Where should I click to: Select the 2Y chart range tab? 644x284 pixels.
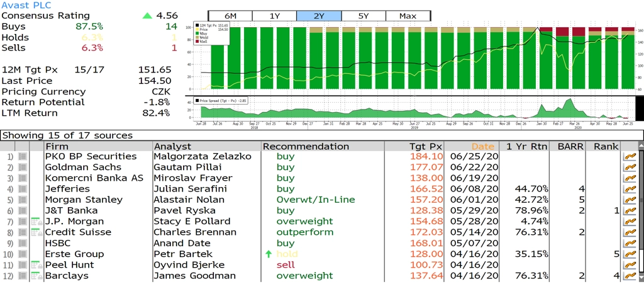click(319, 16)
